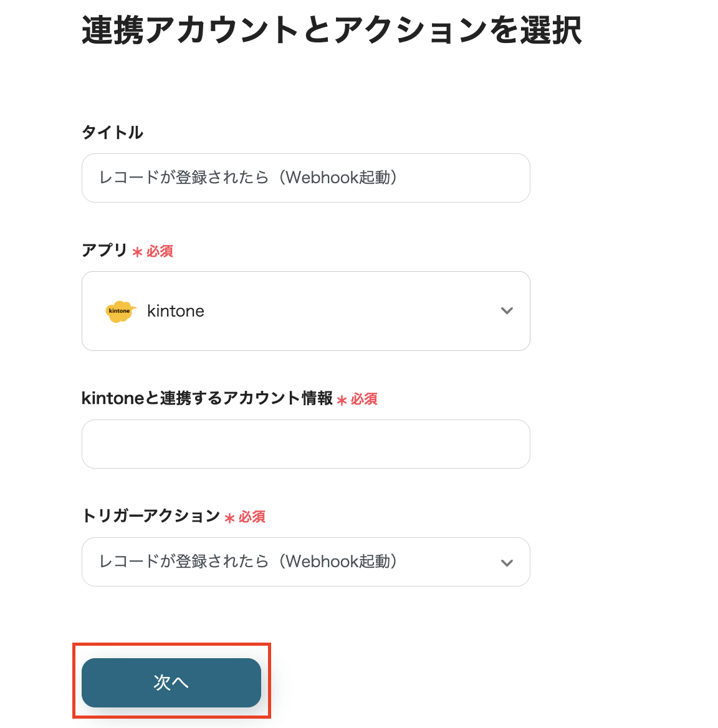Click the red asterisk beside アプリ label

pos(137,252)
